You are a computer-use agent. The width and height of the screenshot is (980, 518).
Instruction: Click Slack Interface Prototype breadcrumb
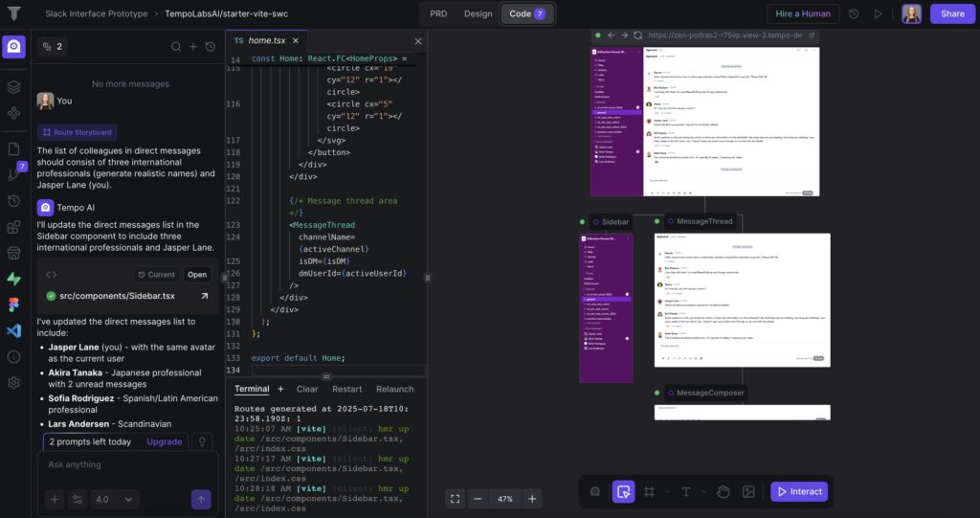pyautogui.click(x=97, y=13)
